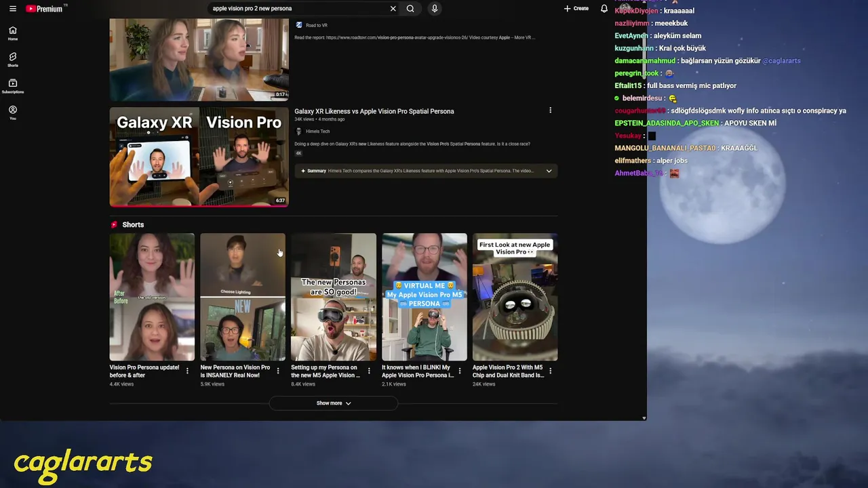Go to Home in sidebar

(13, 33)
